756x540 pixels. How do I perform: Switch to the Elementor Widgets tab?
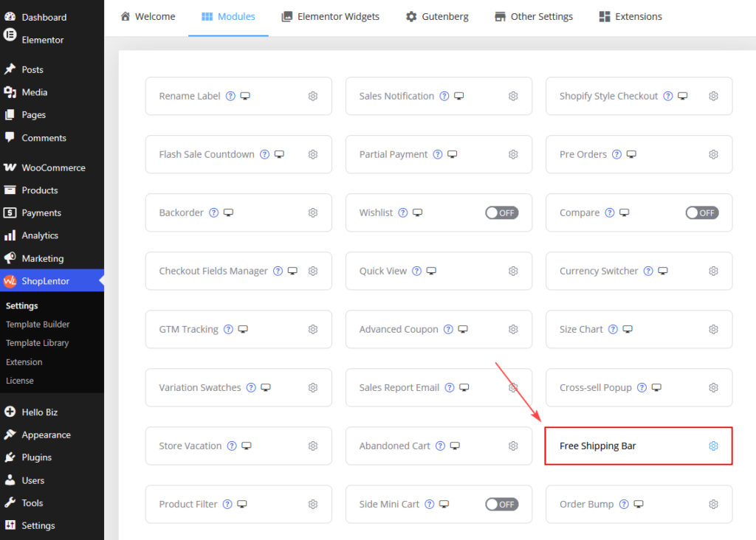[330, 17]
